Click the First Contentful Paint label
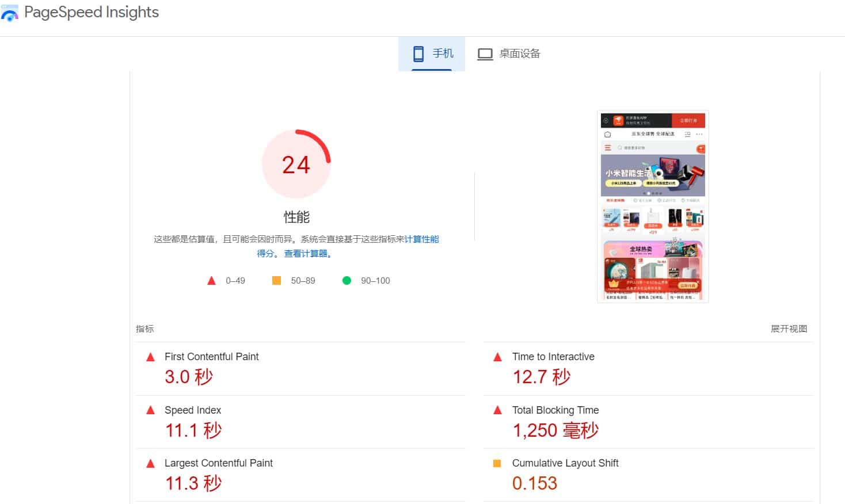The image size is (845, 504). tap(211, 357)
